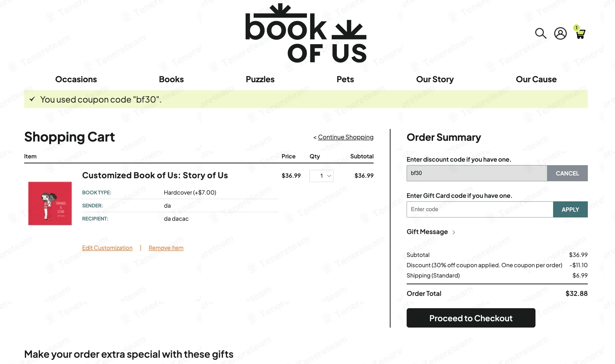This screenshot has height=364, width=615.
Task: Focus the gift card code field
Action: 480,209
